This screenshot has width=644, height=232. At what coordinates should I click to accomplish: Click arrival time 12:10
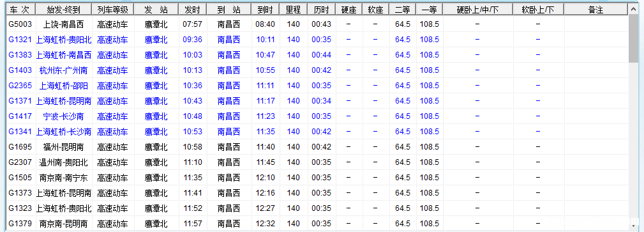click(266, 178)
